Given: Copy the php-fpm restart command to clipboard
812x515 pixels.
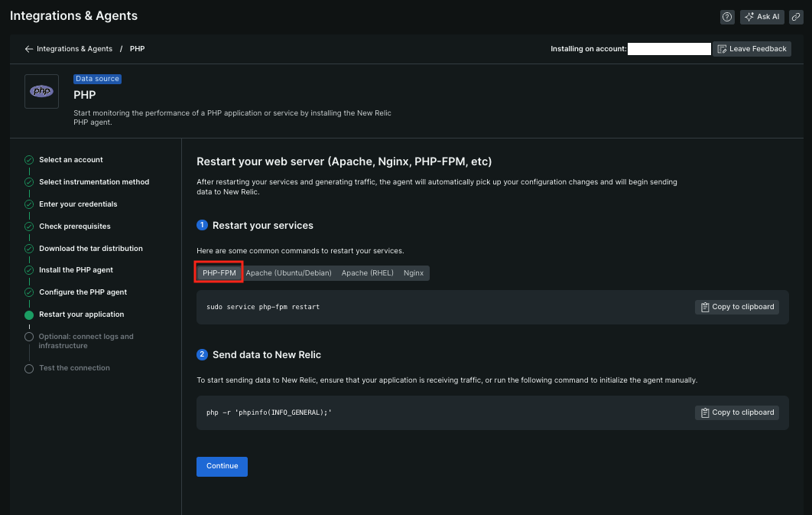Looking at the screenshot, I should point(736,307).
